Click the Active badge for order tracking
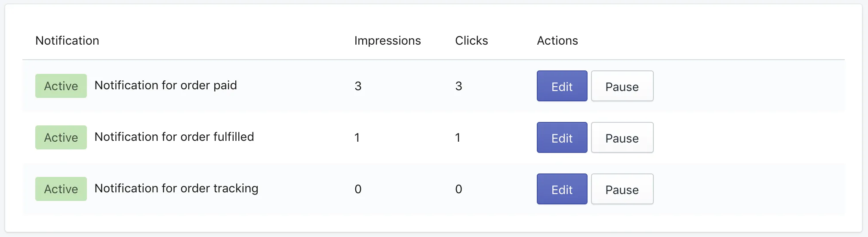This screenshot has height=237, width=868. coord(61,189)
